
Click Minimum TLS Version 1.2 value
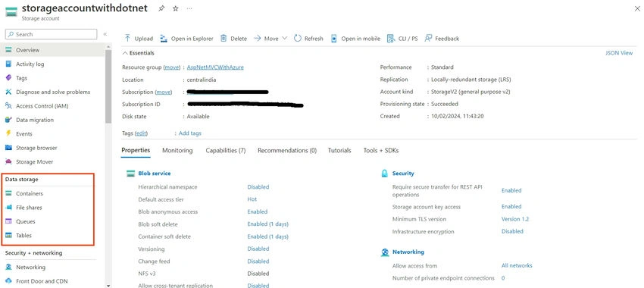(515, 219)
